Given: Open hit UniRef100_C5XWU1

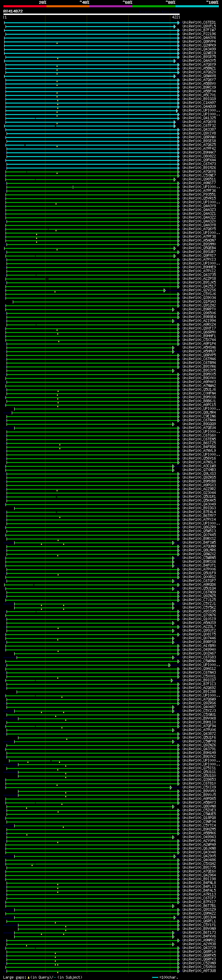Looking at the screenshot, I should (x=199, y=714).
